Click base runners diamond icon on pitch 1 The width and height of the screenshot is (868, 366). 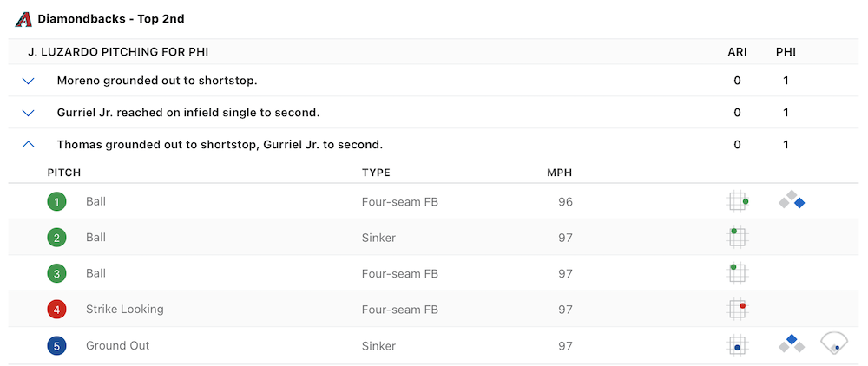pyautogui.click(x=792, y=201)
